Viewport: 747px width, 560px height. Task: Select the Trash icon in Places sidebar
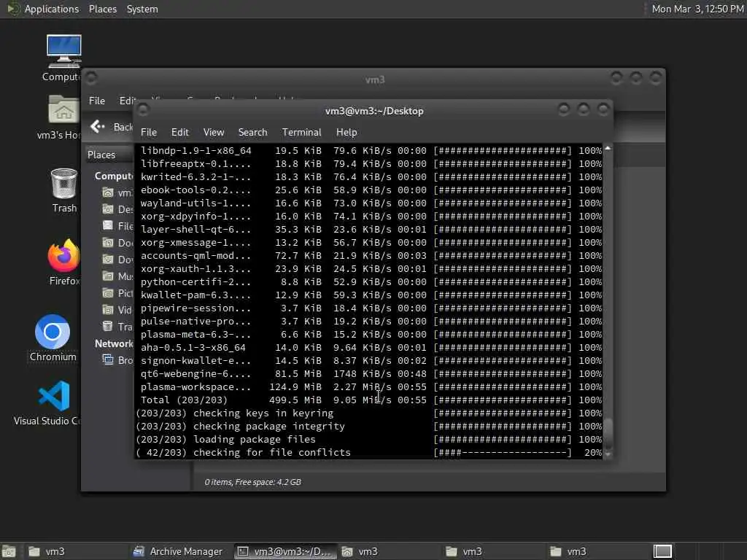click(x=108, y=326)
